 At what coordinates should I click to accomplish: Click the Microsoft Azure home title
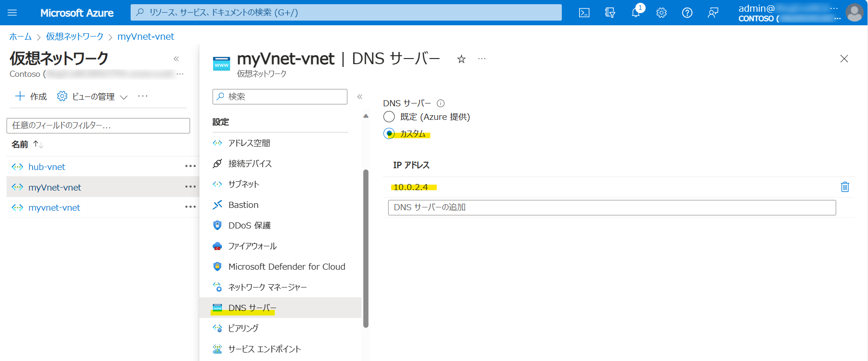[x=77, y=13]
